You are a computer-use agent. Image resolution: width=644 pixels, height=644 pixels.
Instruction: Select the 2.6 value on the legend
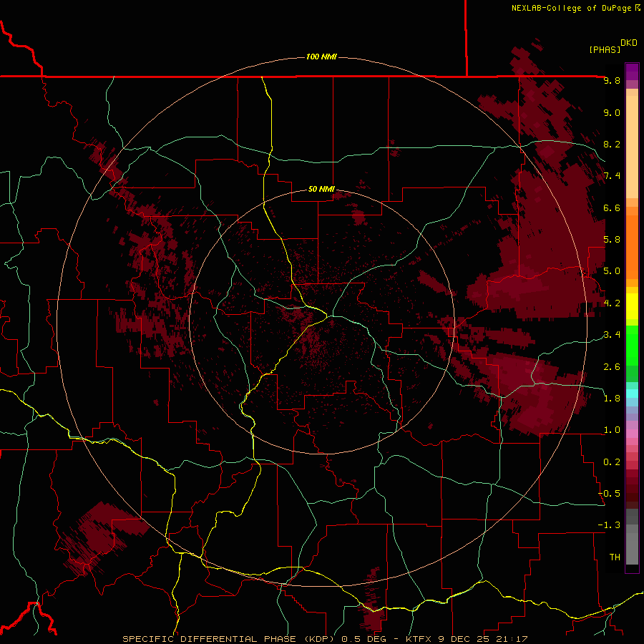(612, 367)
